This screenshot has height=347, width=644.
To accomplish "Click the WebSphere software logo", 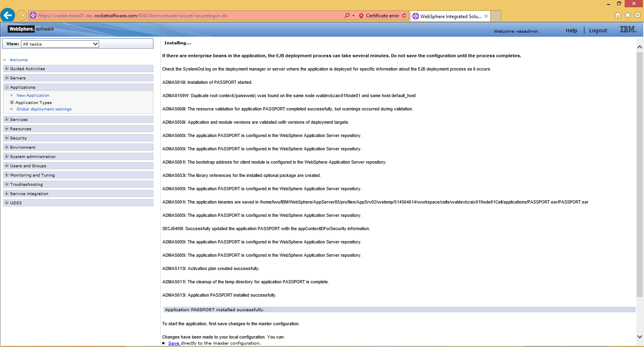I will click(31, 29).
